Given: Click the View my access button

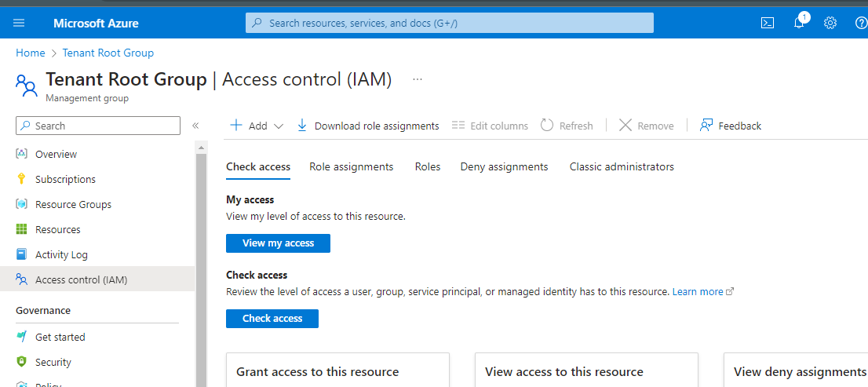Looking at the screenshot, I should coord(278,243).
